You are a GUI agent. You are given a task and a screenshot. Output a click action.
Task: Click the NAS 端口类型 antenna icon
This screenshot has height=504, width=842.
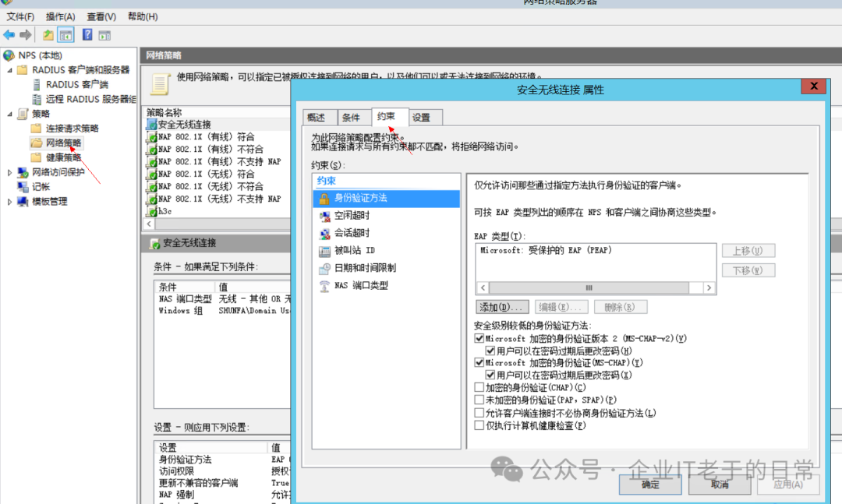click(324, 286)
